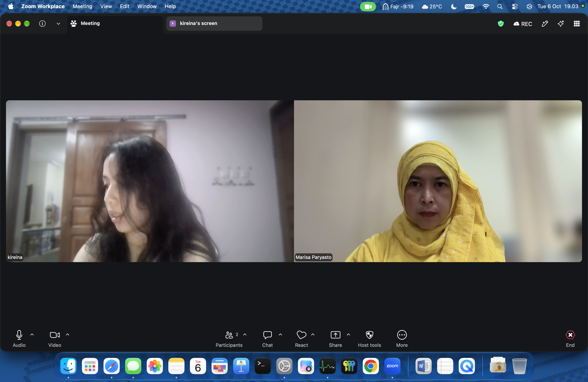Expand share options arrow beside Share
The width and height of the screenshot is (588, 382).
pos(348,335)
